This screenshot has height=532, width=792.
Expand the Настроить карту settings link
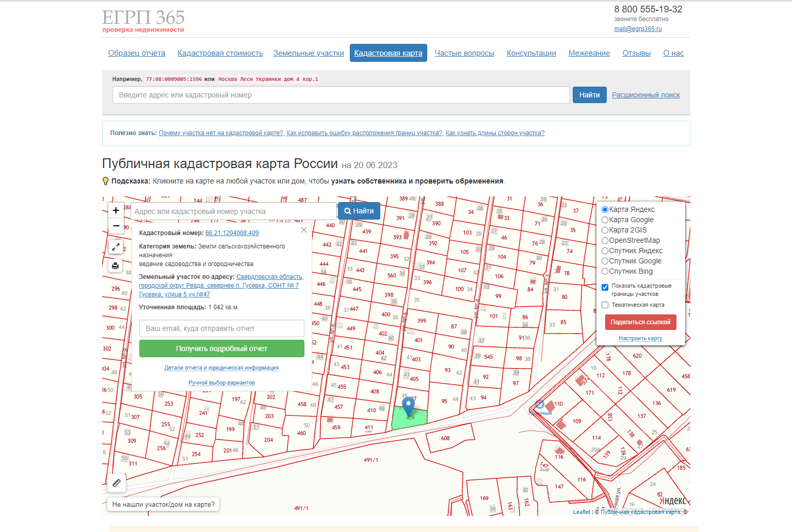pyautogui.click(x=640, y=339)
